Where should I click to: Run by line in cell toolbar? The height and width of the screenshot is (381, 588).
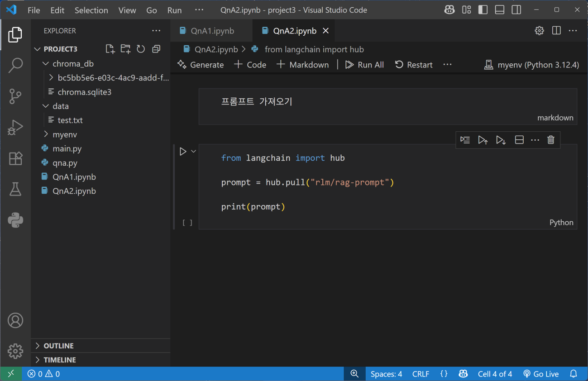(x=465, y=140)
